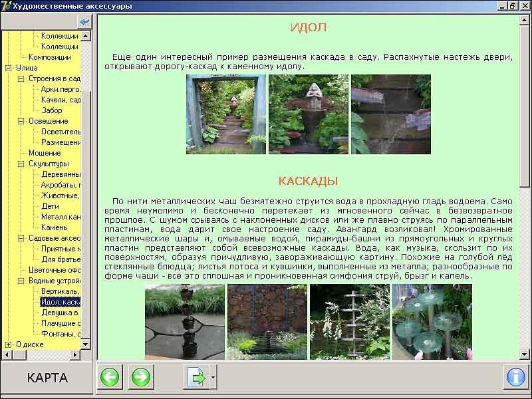Screen dimensions: 532x399
Task: Click the glass dish fountain photo
Action: pos(432,322)
